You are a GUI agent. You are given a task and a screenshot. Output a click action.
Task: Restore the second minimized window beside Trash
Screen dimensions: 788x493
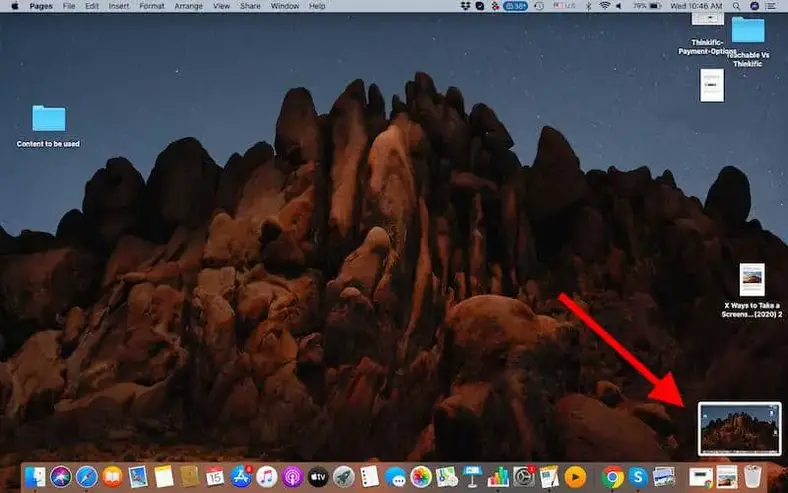point(727,477)
